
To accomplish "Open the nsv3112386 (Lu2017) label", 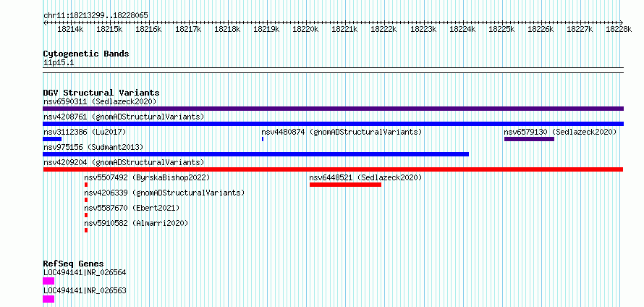I will click(x=85, y=132).
